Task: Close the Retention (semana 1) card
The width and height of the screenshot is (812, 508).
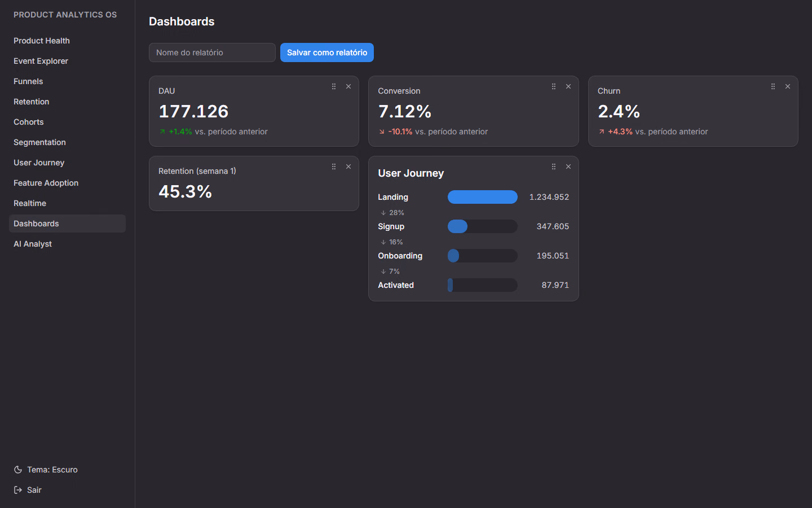Action: pyautogui.click(x=348, y=167)
